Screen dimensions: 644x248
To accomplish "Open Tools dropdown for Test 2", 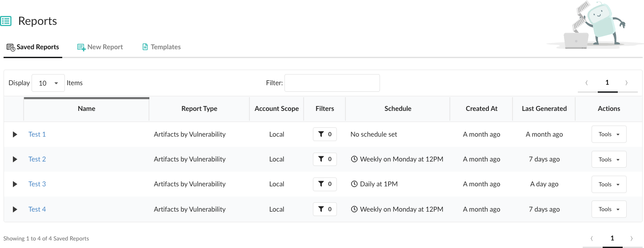I will tap(608, 160).
